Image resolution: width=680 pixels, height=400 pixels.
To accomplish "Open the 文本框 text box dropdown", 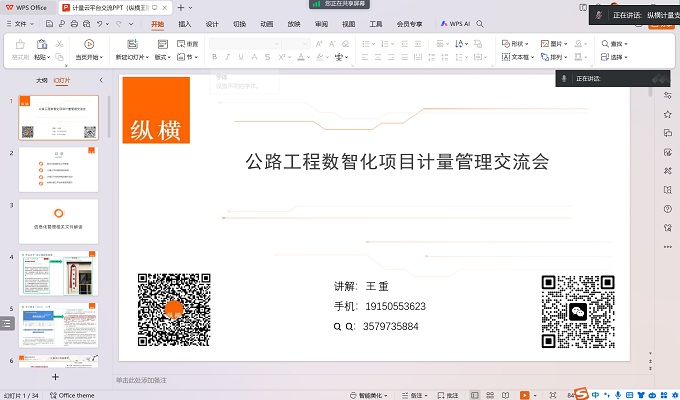I will 518,57.
